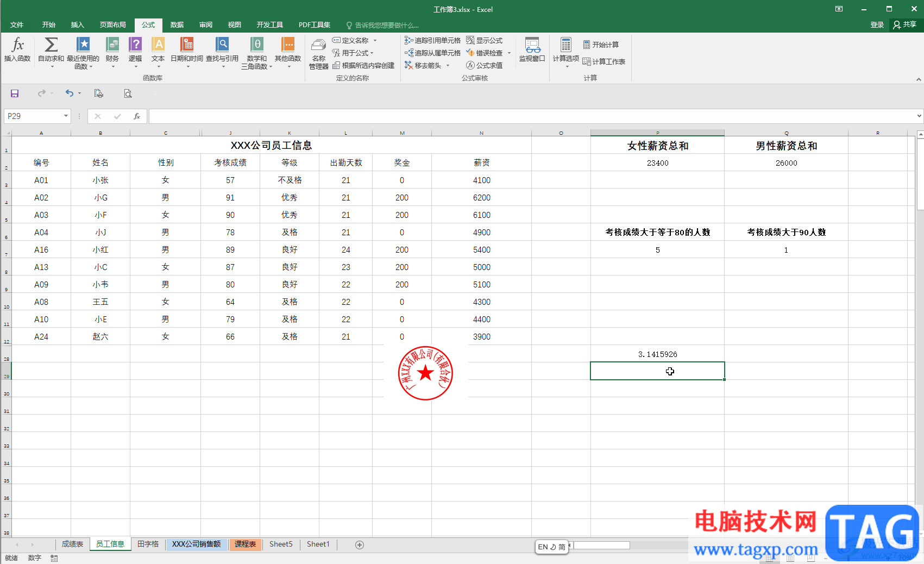The width and height of the screenshot is (924, 564).
Task: Expand the Remove Arrows dropdown arrow
Action: tap(448, 65)
